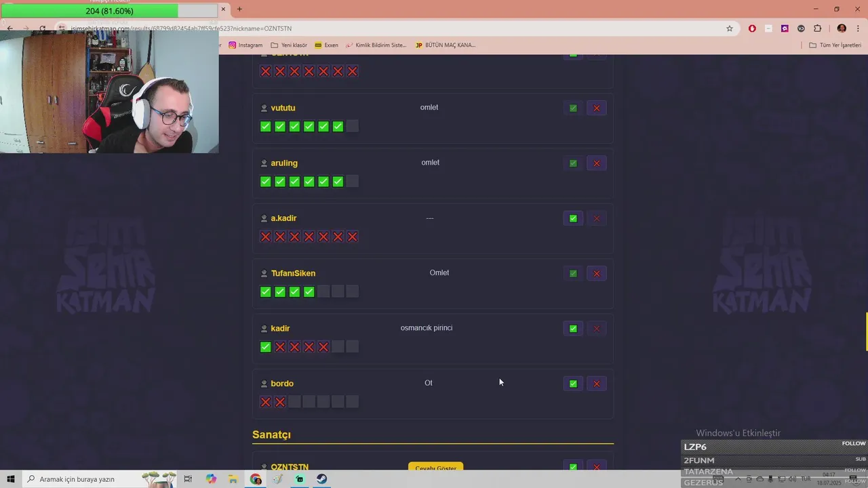This screenshot has height=488, width=868.
Task: Open the Windows Start menu
Action: pyautogui.click(x=11, y=479)
